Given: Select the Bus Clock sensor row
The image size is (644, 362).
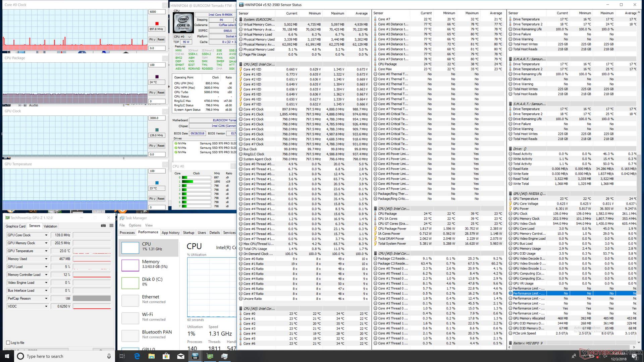Looking at the screenshot, I should [304, 149].
